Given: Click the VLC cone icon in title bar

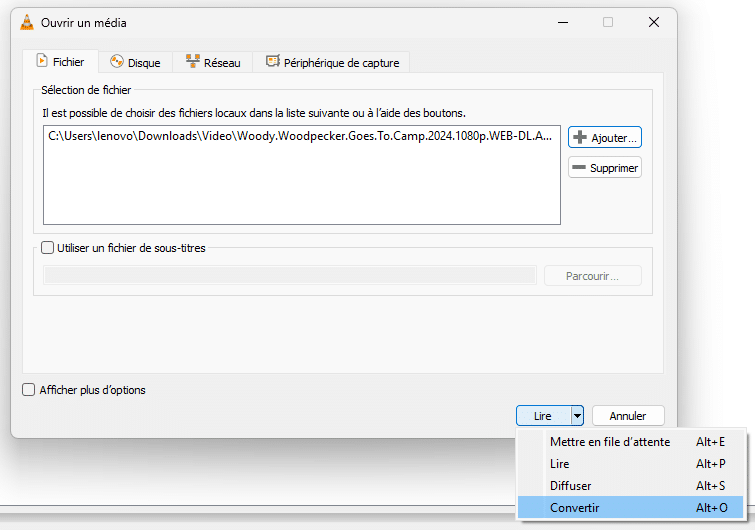Looking at the screenshot, I should 27,22.
